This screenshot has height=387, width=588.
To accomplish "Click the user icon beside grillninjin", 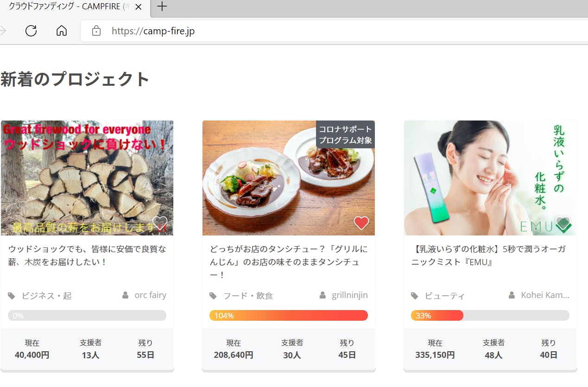I will 323,295.
